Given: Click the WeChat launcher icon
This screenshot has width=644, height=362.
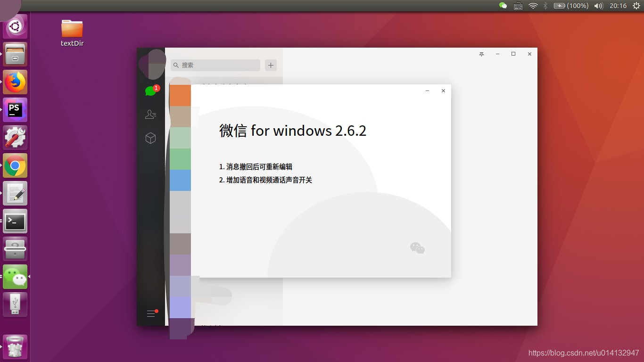Looking at the screenshot, I should pos(15,277).
